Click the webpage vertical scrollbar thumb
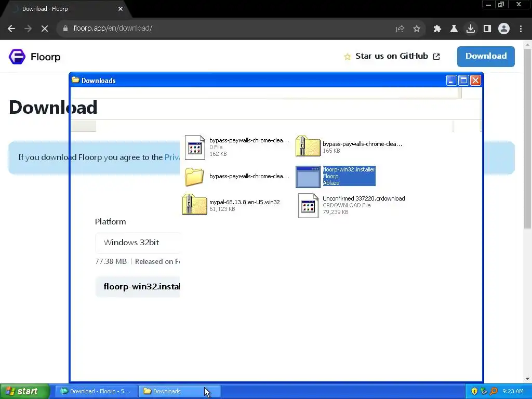This screenshot has height=399, width=532. pos(528,138)
